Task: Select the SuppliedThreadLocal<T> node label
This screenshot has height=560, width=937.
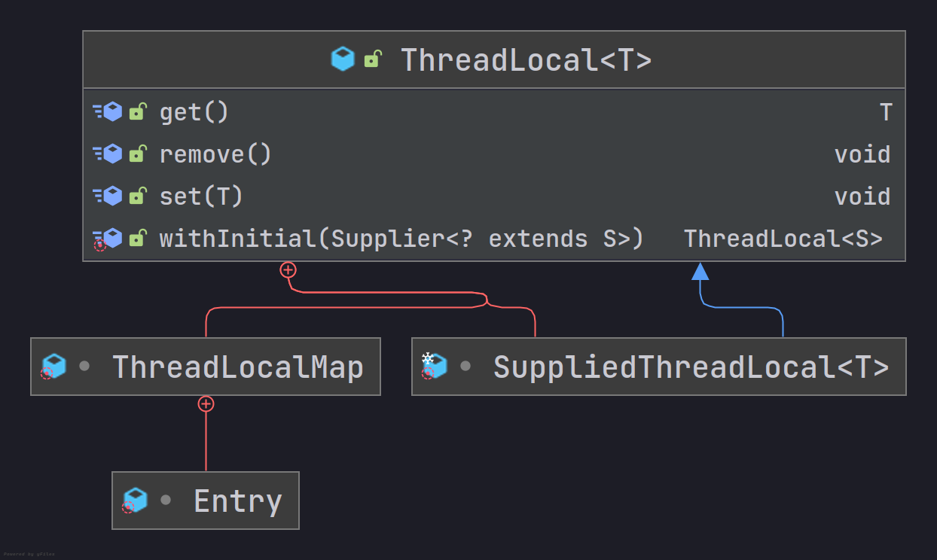Action: tap(691, 367)
